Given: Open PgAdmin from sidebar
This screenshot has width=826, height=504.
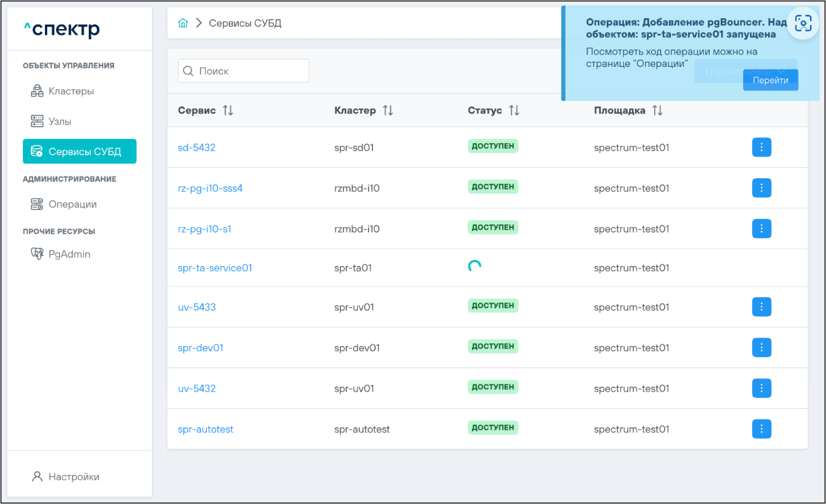Looking at the screenshot, I should point(69,254).
